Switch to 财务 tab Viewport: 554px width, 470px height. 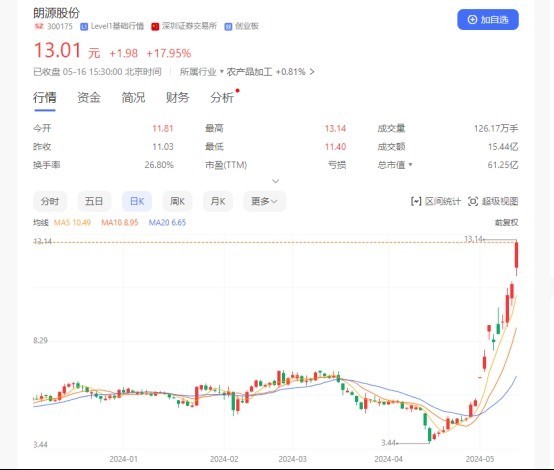pos(177,98)
